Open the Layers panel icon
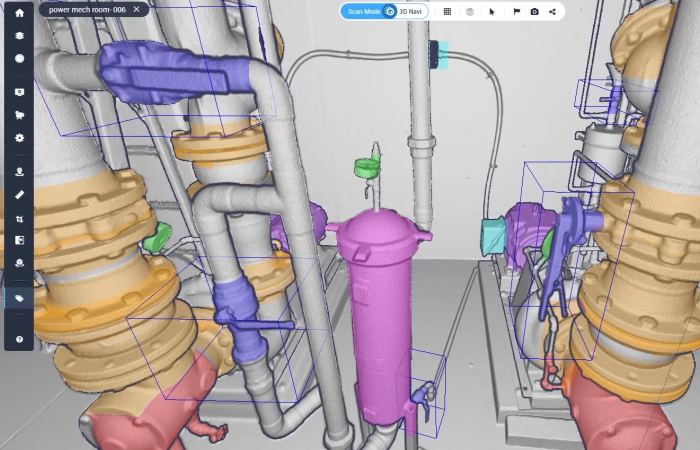 pyautogui.click(x=19, y=35)
